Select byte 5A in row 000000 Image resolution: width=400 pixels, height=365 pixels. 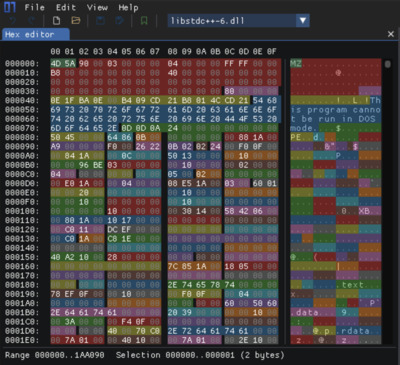click(70, 63)
